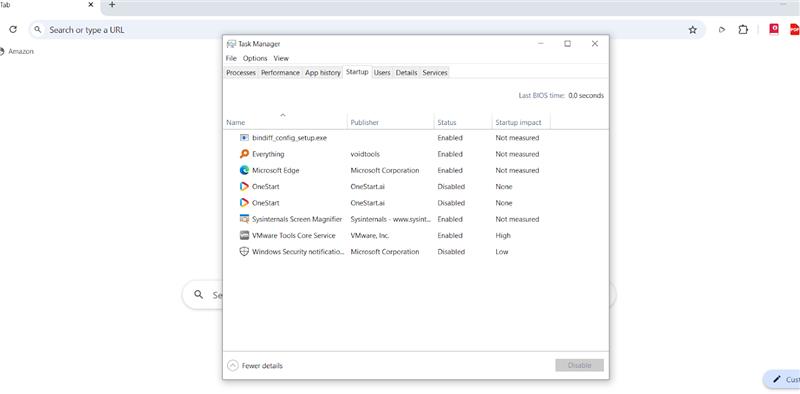Click the Everything magnifier icon
This screenshot has height=394, width=800.
(x=244, y=154)
